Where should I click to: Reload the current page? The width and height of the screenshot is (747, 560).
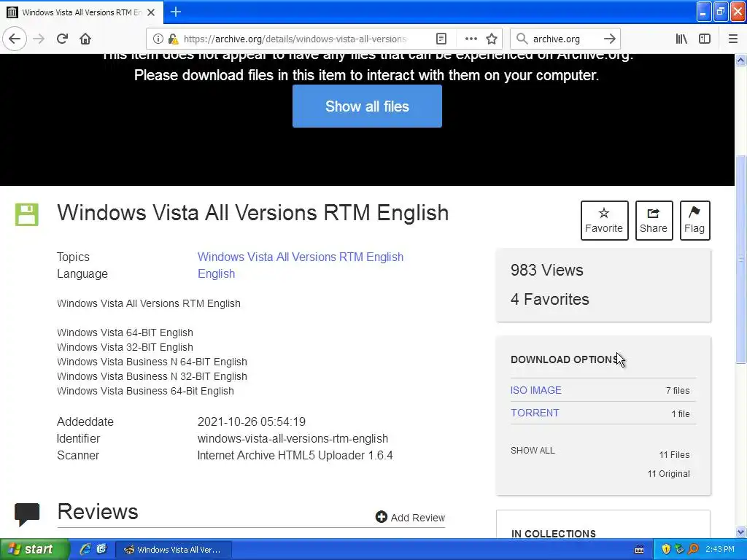tap(63, 39)
